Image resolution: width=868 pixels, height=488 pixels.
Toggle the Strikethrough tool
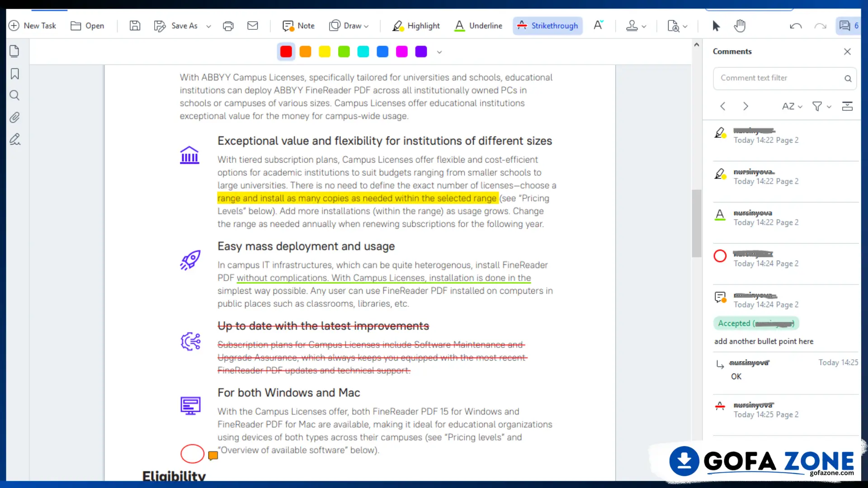pyautogui.click(x=547, y=26)
